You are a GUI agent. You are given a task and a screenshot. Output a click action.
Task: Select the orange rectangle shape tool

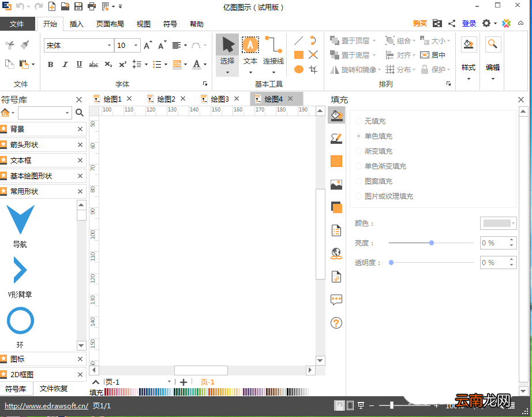[x=298, y=55]
